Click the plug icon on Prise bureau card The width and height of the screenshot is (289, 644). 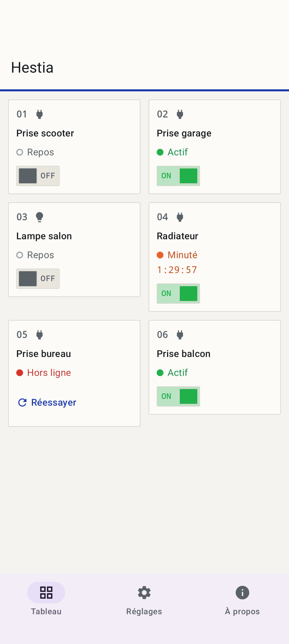click(x=40, y=335)
